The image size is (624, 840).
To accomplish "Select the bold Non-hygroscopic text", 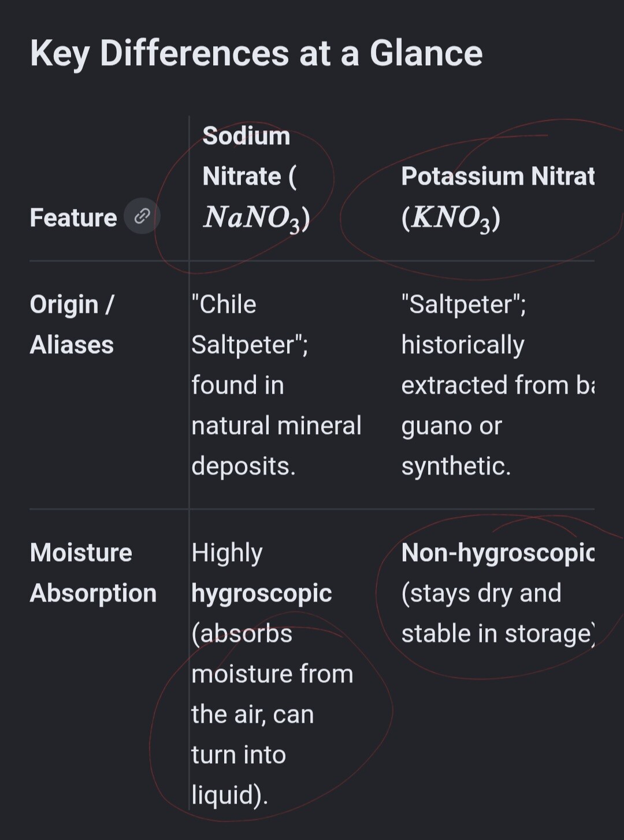I will click(497, 553).
